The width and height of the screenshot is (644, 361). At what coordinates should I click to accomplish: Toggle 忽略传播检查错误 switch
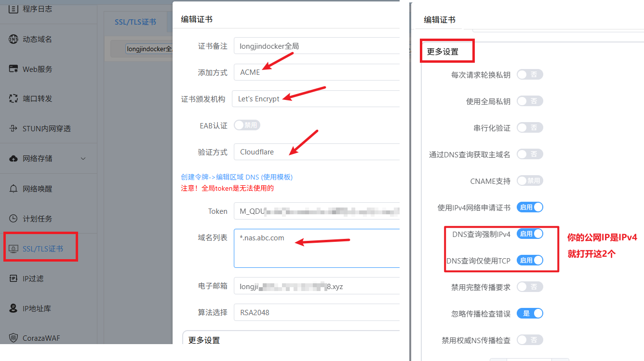coord(530,313)
